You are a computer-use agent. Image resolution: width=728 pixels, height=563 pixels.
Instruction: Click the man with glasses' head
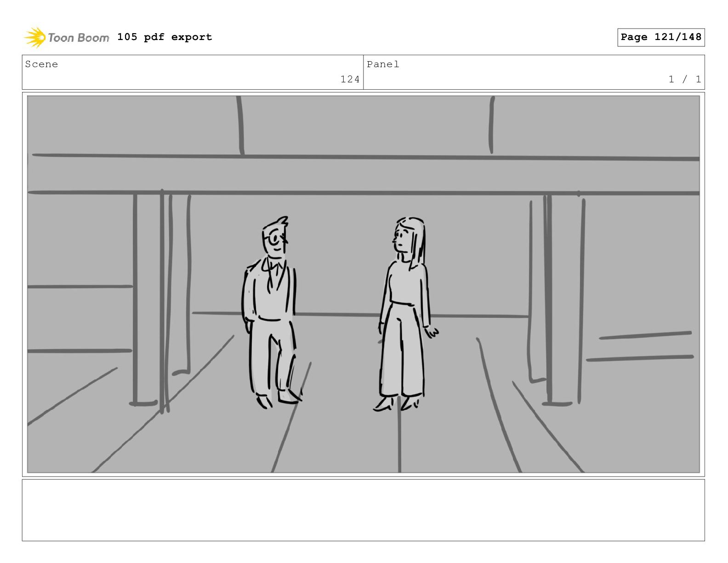click(275, 237)
